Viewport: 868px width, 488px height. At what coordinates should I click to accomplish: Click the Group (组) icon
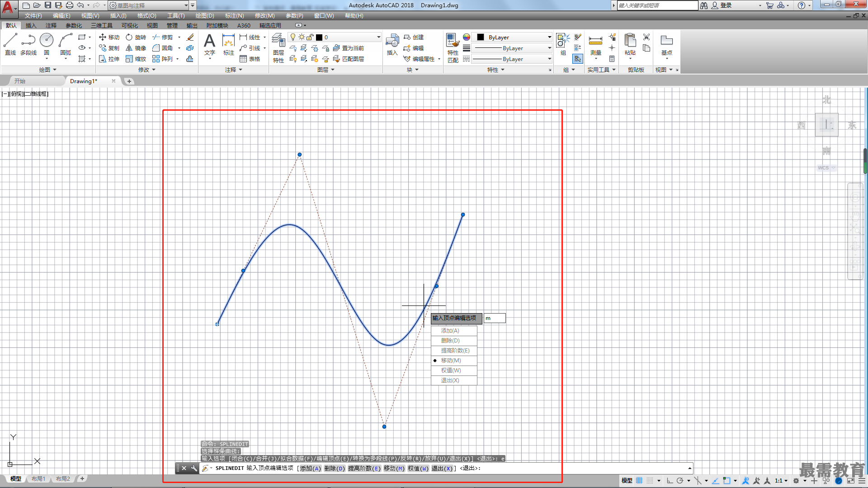(x=563, y=44)
